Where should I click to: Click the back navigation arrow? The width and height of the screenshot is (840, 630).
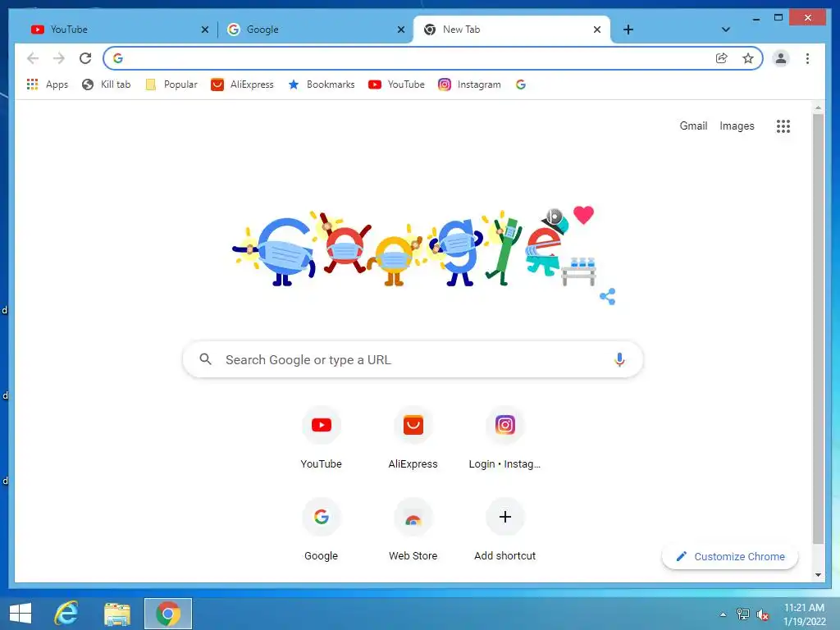(33, 58)
